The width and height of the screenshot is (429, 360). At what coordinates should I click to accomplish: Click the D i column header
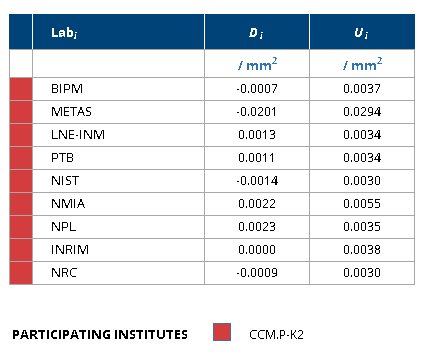click(257, 32)
